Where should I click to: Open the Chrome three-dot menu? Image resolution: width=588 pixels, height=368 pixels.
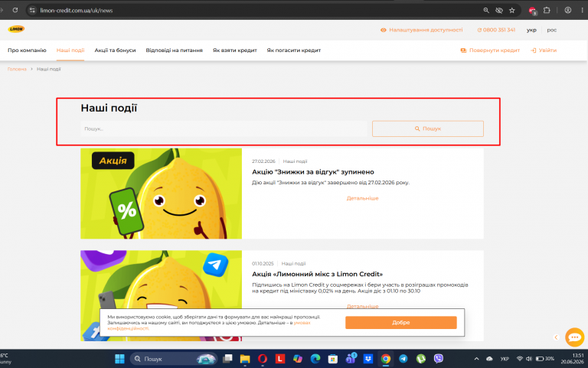click(x=582, y=10)
